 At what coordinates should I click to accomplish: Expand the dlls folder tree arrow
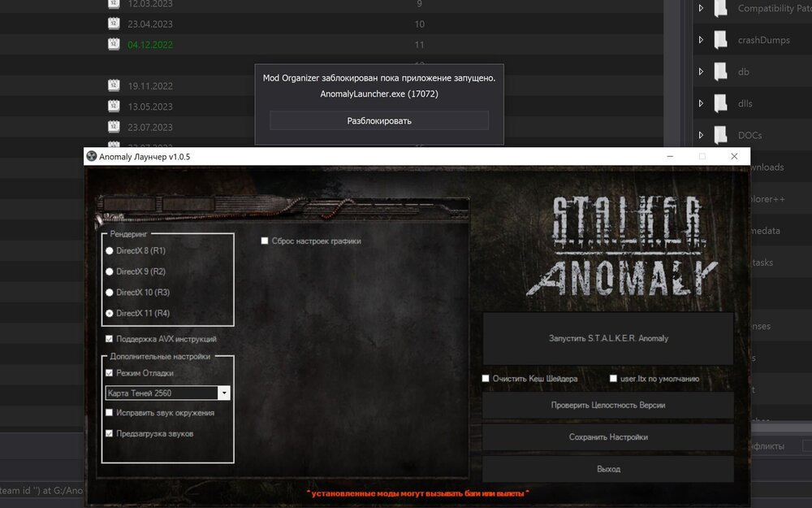701,103
